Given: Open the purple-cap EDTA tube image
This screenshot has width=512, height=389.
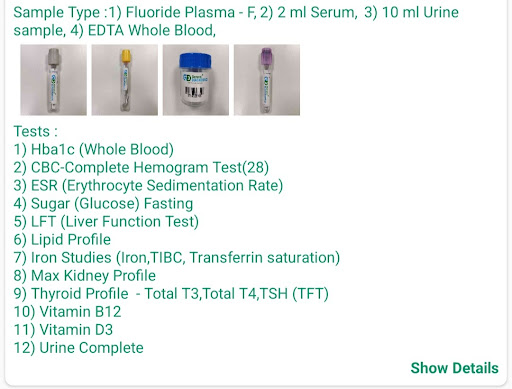Looking at the screenshot, I should click(x=267, y=80).
